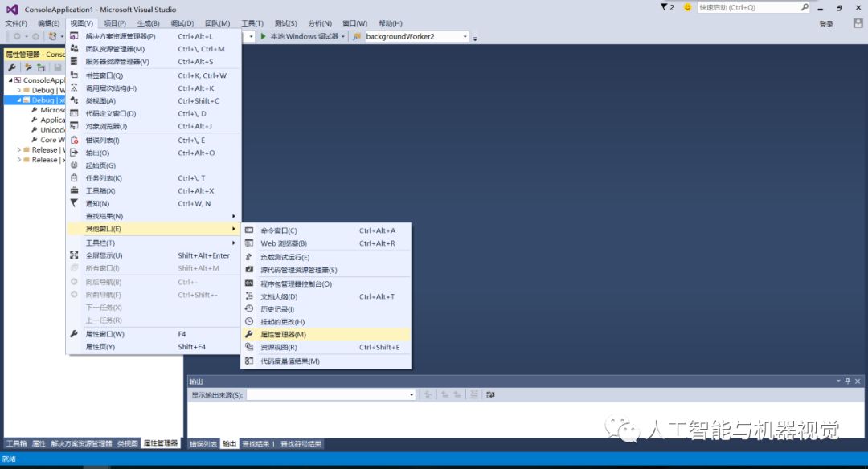Viewport: 868px width, 469px height.
Task: Open the 文件(F) menu
Action: (16, 23)
